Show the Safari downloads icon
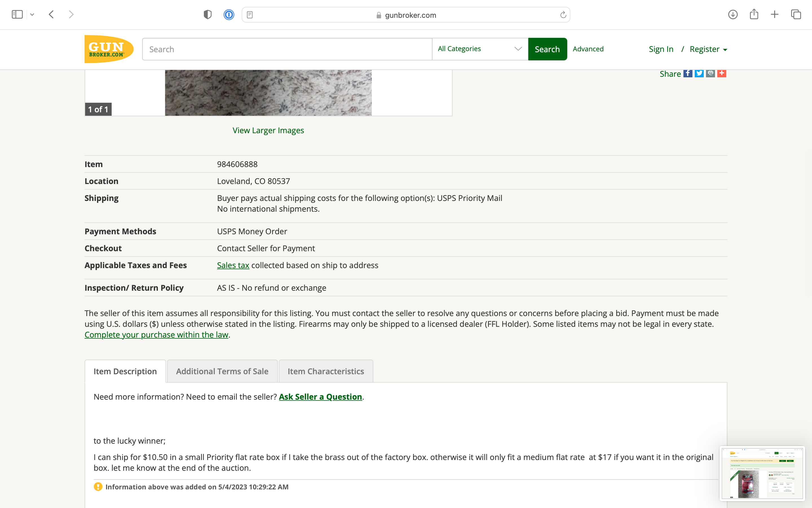812x508 pixels. (x=733, y=14)
